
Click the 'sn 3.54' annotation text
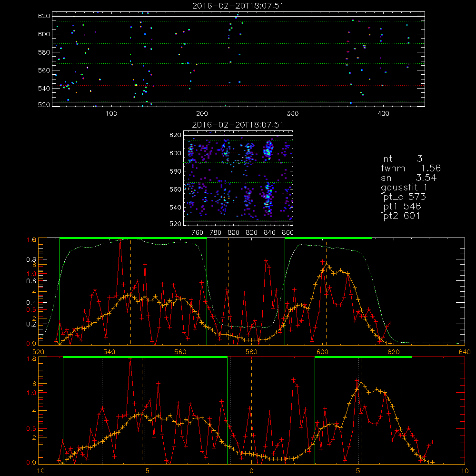coord(408,178)
